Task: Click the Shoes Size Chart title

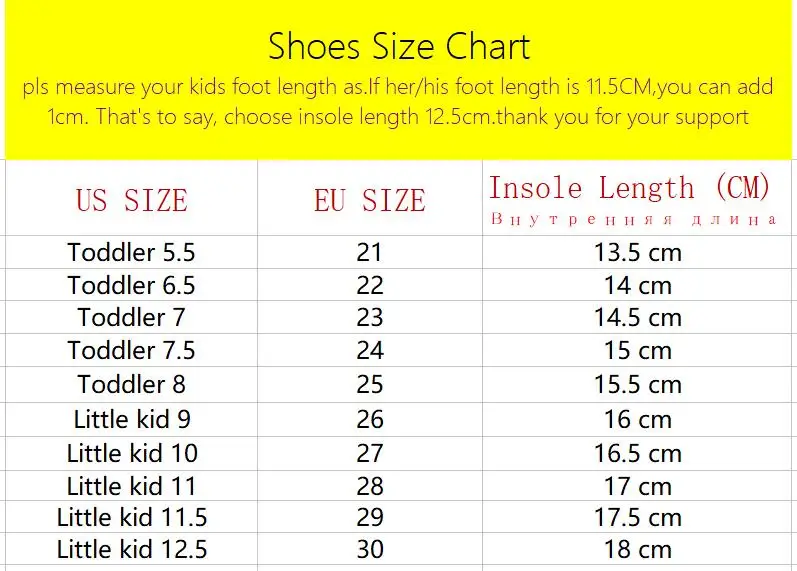Action: coord(399,47)
